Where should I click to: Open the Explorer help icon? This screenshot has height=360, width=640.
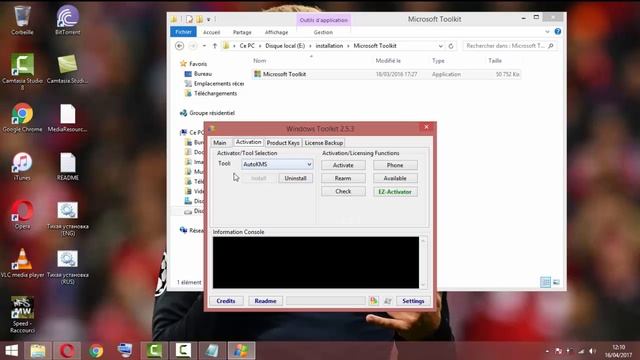[558, 31]
